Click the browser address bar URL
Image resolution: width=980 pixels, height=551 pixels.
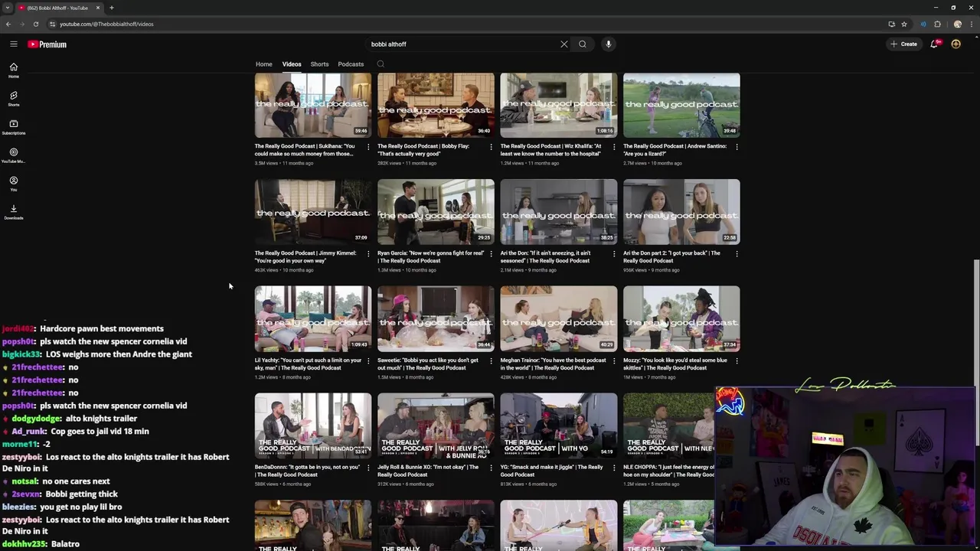(106, 24)
